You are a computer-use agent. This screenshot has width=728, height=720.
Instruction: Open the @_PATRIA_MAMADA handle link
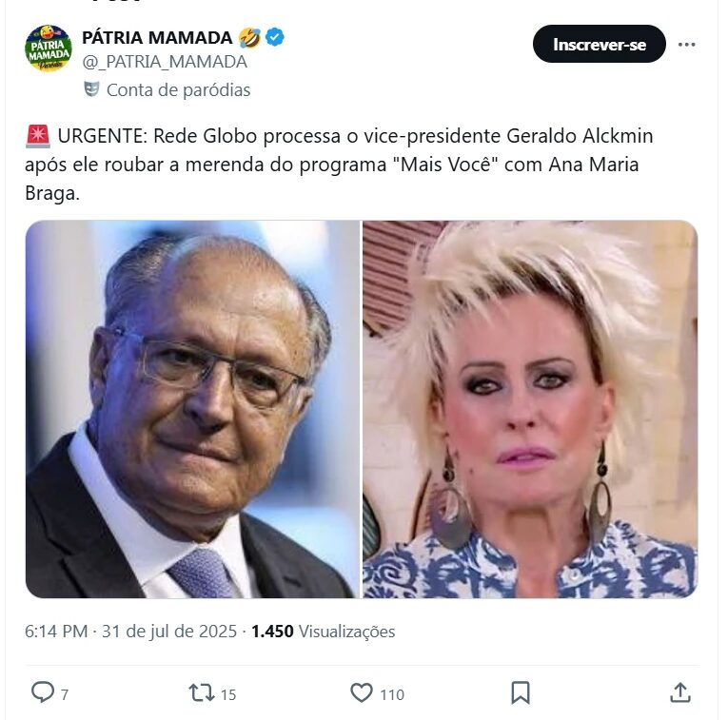165,62
